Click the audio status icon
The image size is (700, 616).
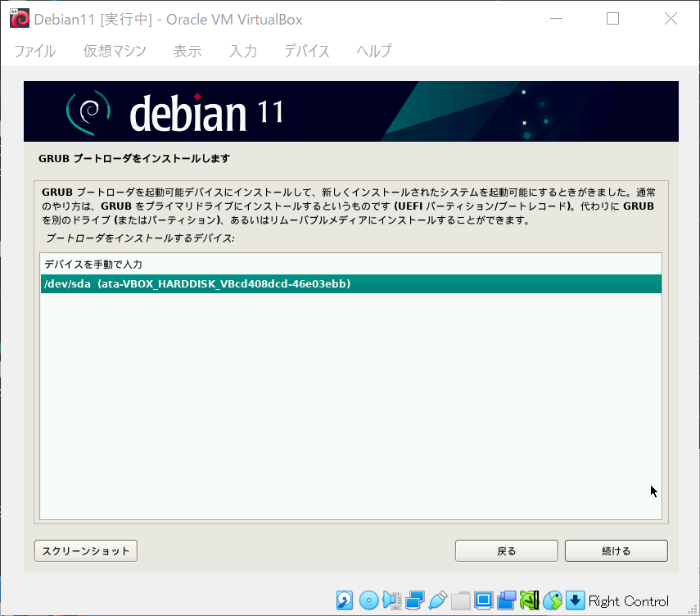pyautogui.click(x=391, y=600)
